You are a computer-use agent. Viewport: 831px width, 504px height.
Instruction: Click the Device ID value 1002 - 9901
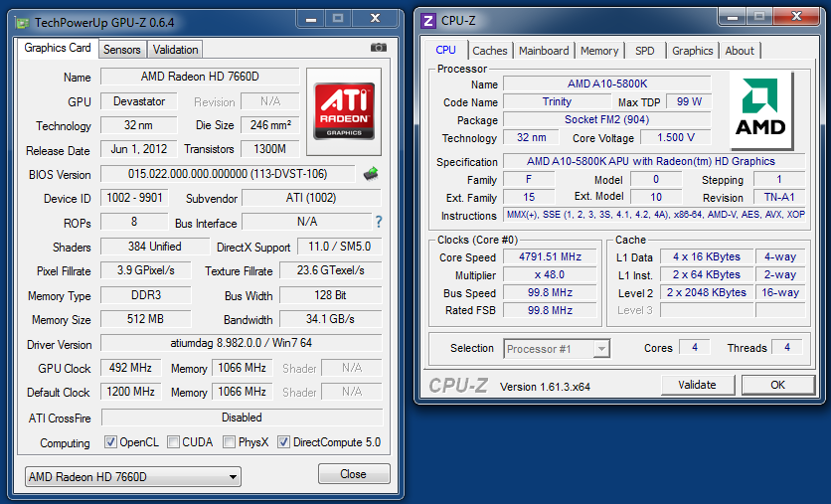click(134, 198)
